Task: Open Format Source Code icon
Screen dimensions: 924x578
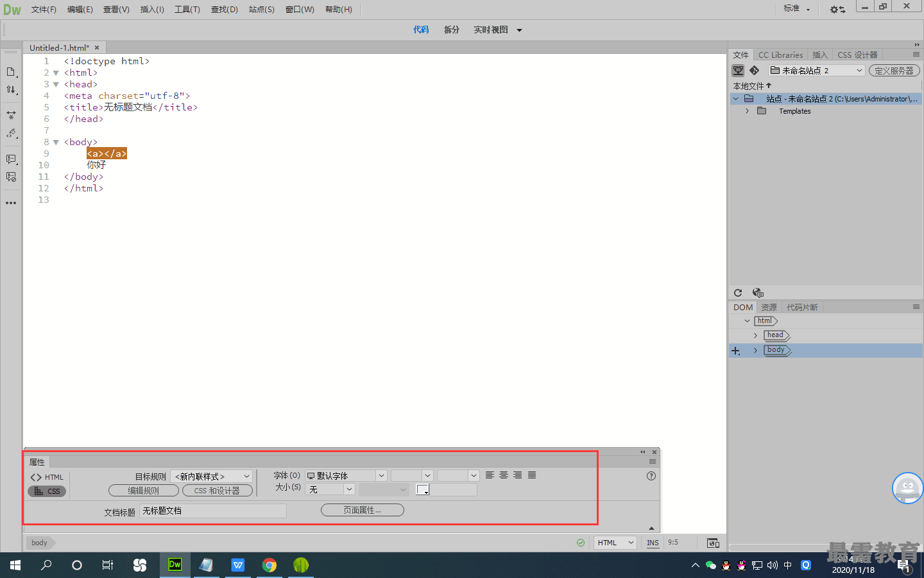Action: click(x=11, y=134)
